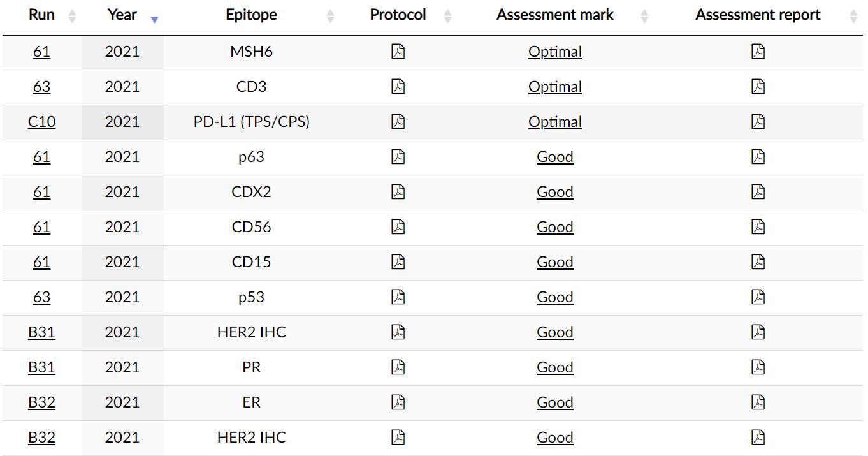Viewport: 868px width, 456px height.
Task: Click the Good mark for ER
Action: pyautogui.click(x=554, y=402)
